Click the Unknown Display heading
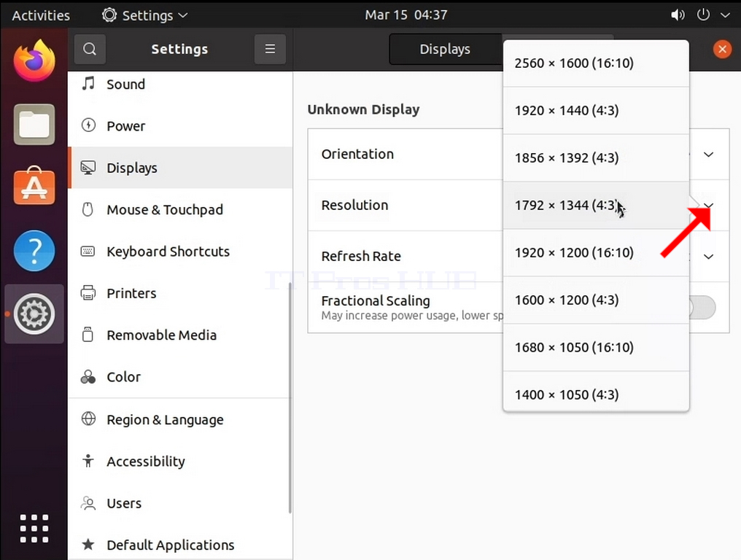741x560 pixels. pos(363,109)
